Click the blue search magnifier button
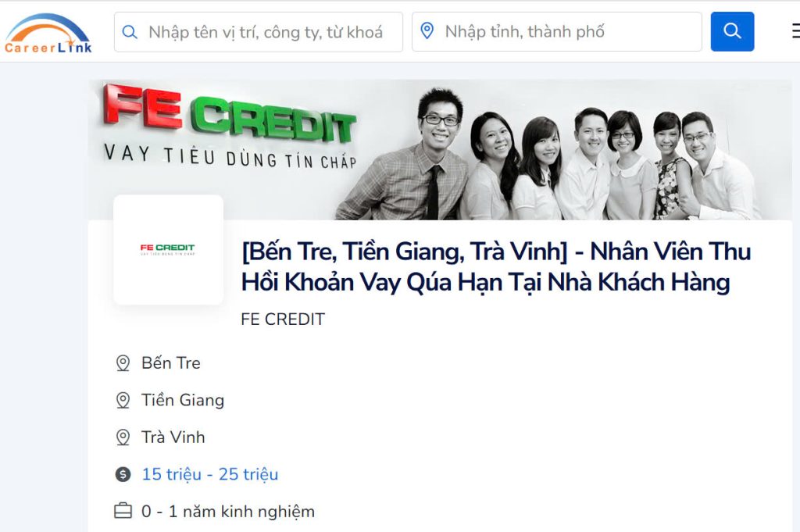800x532 pixels. [x=732, y=31]
